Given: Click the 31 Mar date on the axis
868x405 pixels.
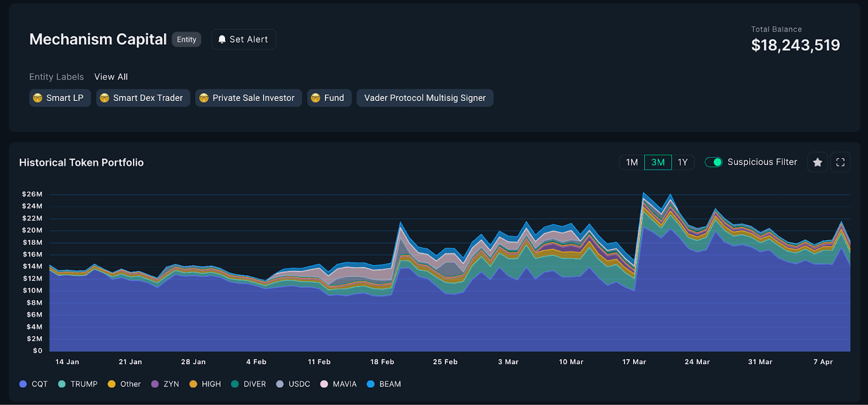Looking at the screenshot, I should click(x=760, y=362).
